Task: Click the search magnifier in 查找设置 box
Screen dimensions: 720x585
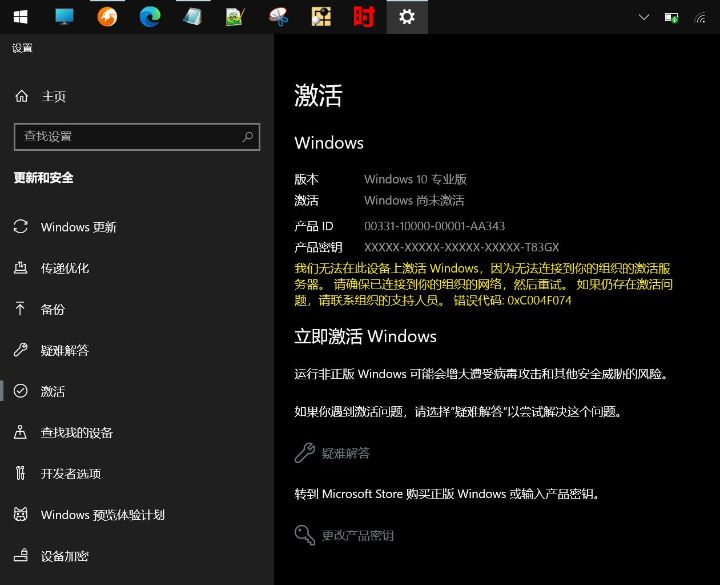Action: tap(248, 136)
